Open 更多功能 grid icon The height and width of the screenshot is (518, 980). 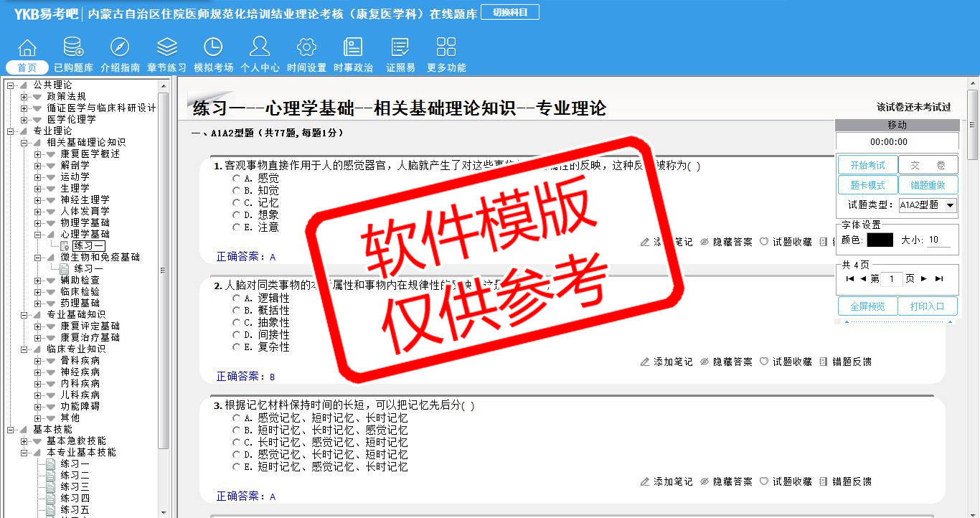pos(446,47)
